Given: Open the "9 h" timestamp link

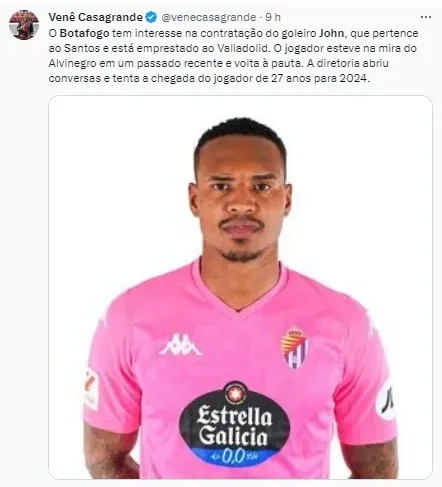Looking at the screenshot, I should coord(273,17).
